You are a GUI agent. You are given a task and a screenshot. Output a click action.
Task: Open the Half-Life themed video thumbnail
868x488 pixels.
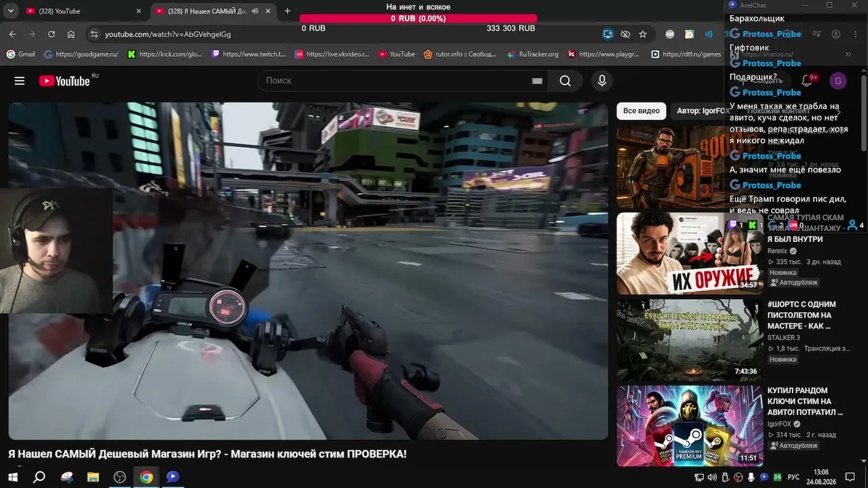690,167
